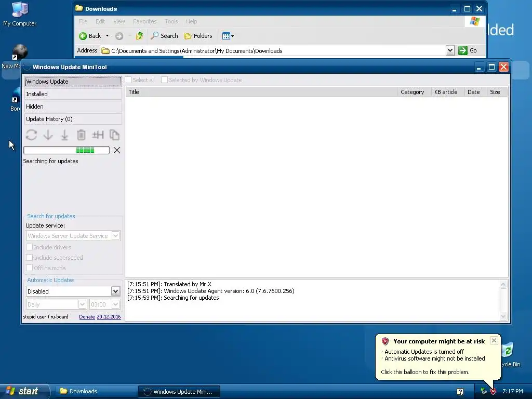Click Windows Update MiniTool taskbar button

coord(179,392)
